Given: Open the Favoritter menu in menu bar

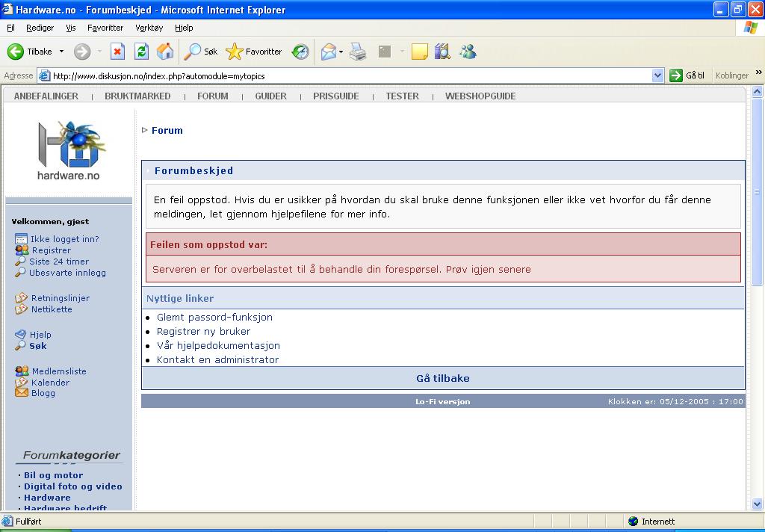Looking at the screenshot, I should tap(105, 28).
